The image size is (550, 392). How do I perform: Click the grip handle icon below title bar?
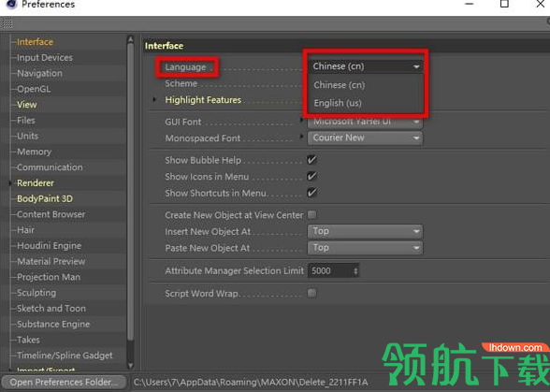7,24
